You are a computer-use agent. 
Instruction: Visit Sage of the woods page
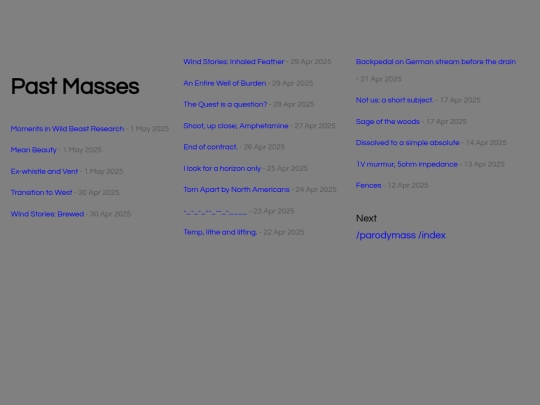coord(388,122)
